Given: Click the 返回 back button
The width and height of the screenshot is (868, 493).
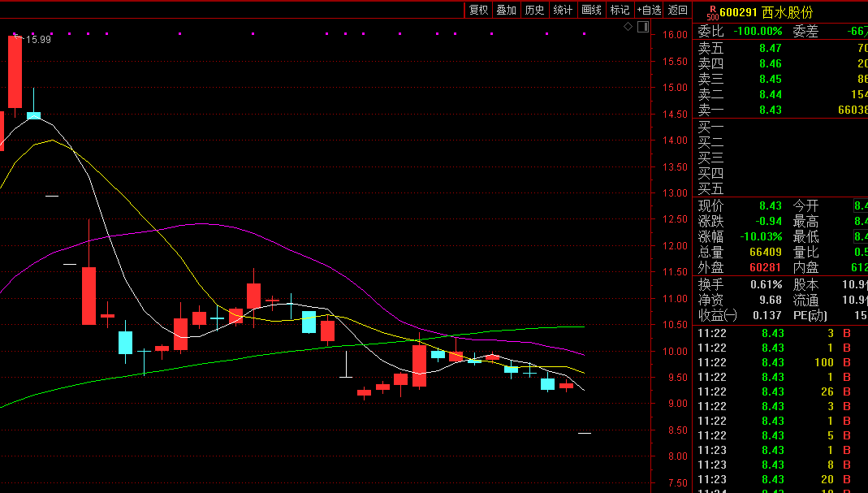Looking at the screenshot, I should pyautogui.click(x=677, y=10).
